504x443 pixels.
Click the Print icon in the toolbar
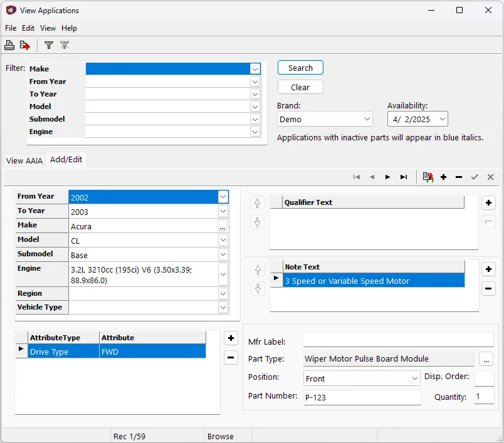tap(9, 45)
